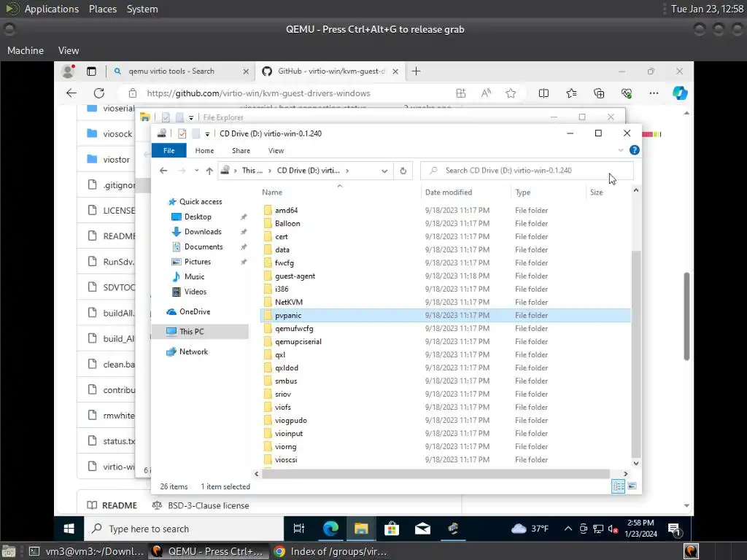Screen dimensions: 747x560
Task: Open the Home ribbon tab
Action: (x=204, y=150)
